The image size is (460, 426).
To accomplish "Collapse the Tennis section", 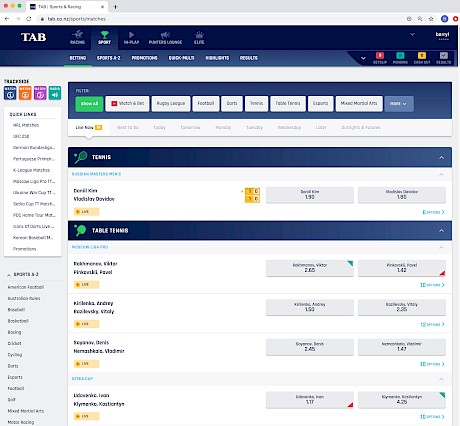I will pos(441,157).
